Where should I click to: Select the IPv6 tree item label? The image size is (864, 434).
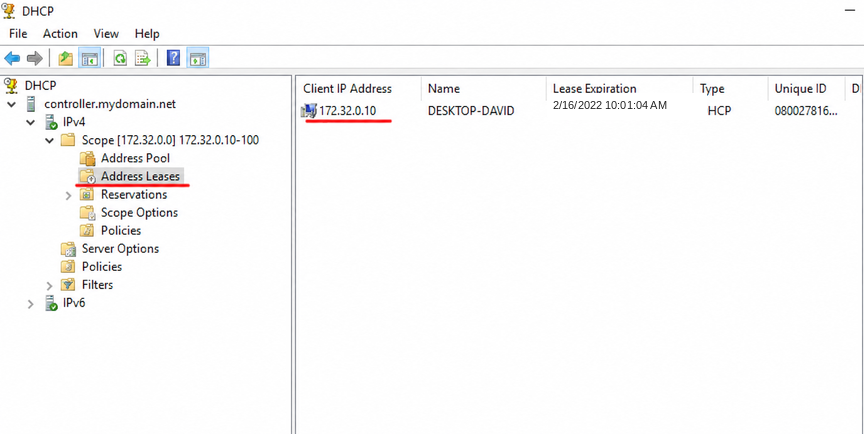tap(74, 303)
